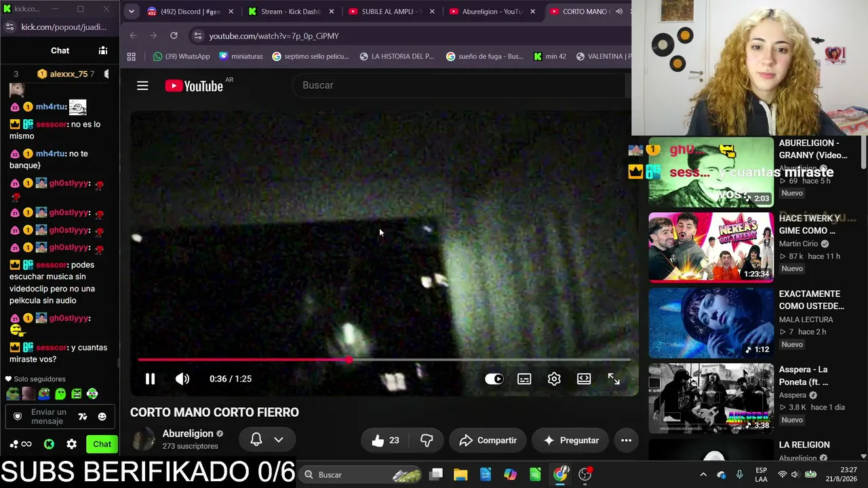The height and width of the screenshot is (488, 868).
Task: Toggle subtitles on the video player
Action: pos(524,379)
